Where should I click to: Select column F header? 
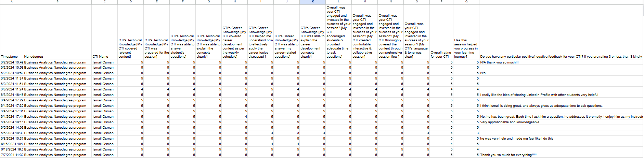click(183, 2)
